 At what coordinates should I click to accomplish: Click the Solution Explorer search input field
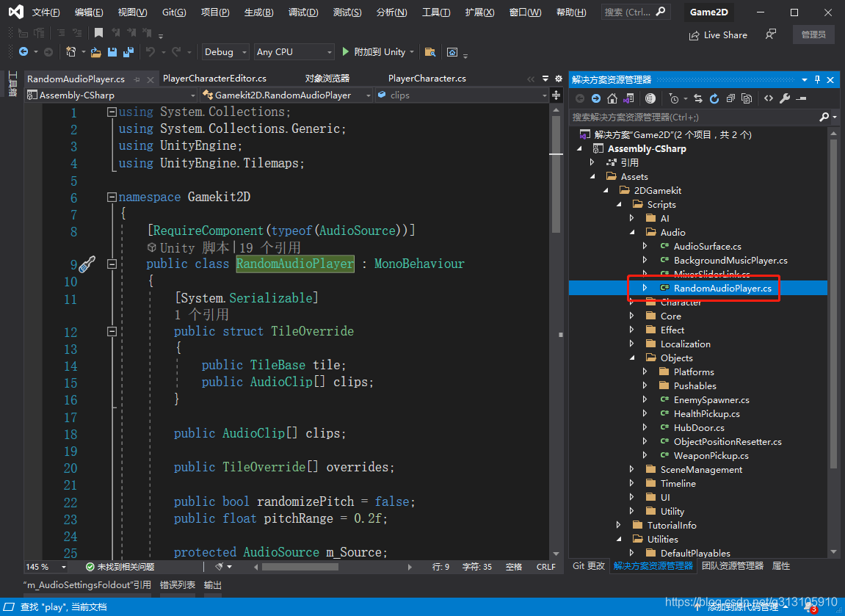click(694, 117)
